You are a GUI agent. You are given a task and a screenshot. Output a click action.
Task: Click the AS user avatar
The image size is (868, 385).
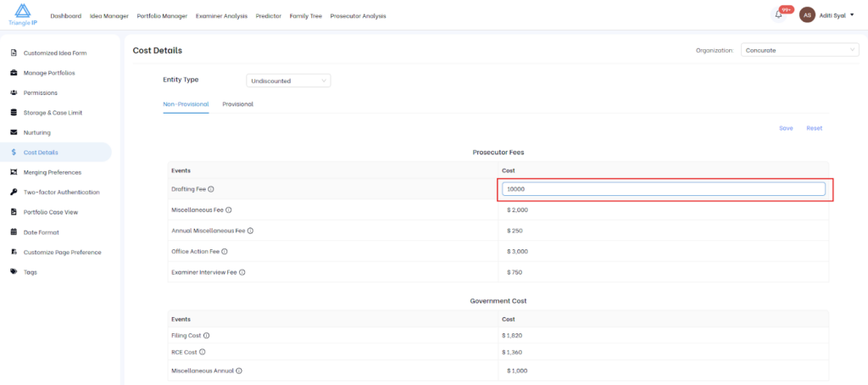point(807,15)
